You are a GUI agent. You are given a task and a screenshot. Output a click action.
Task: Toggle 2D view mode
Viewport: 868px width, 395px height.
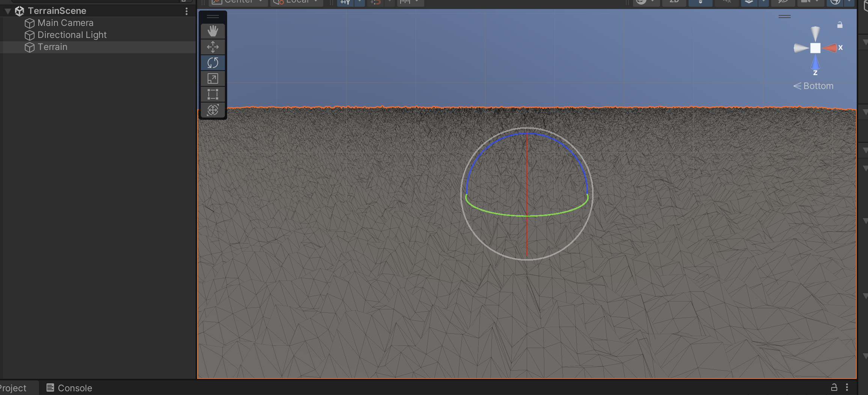674,2
